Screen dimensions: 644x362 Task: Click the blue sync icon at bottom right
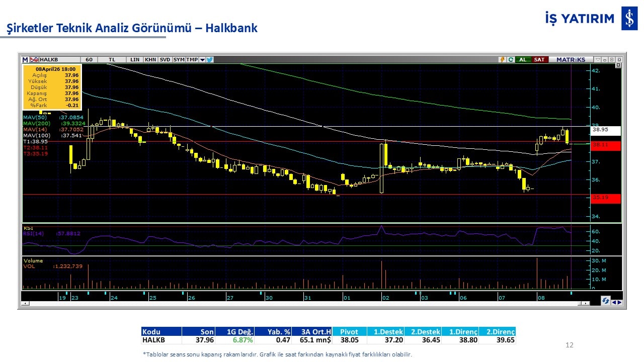tap(606, 301)
